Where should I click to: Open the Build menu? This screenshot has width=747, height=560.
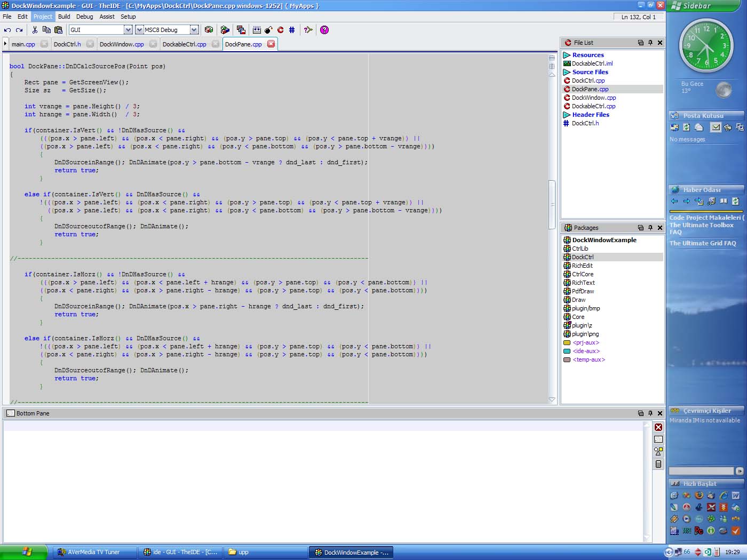[x=64, y=17]
